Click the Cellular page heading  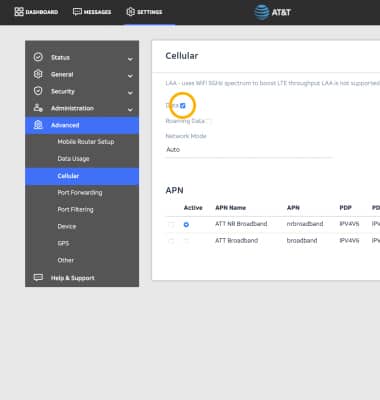point(182,56)
